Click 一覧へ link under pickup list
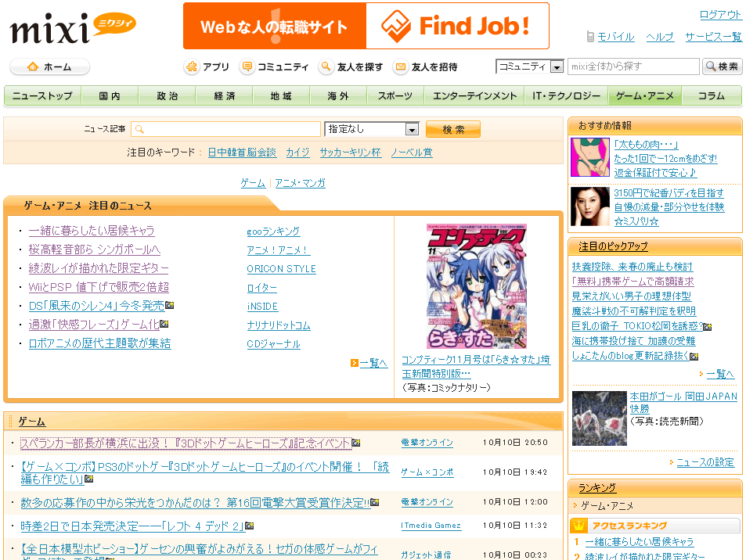Screen dimensions: 746x560 point(720,374)
